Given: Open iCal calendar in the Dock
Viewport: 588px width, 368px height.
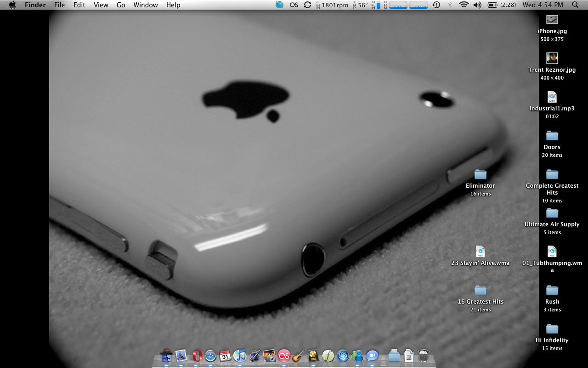Looking at the screenshot, I should (x=225, y=356).
